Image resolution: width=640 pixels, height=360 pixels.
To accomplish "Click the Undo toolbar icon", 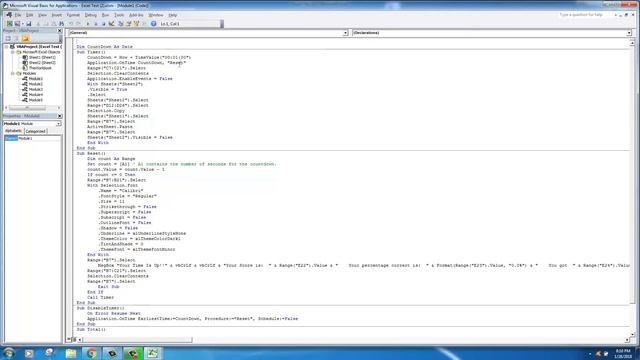I will [x=71, y=24].
